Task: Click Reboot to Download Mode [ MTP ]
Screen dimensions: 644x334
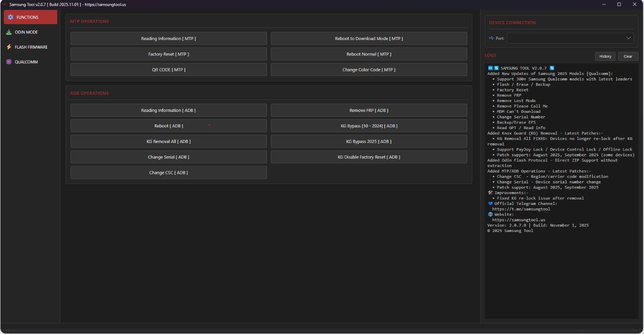Action: click(x=369, y=39)
